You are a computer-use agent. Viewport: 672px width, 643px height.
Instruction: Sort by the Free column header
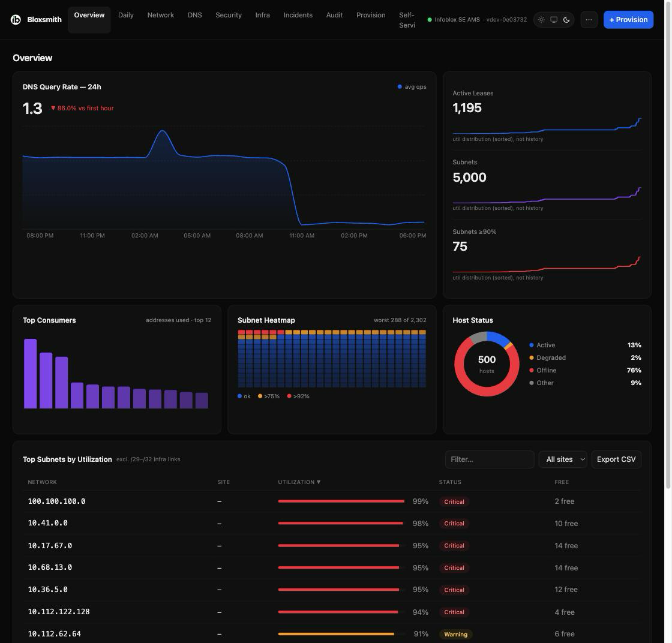tap(562, 482)
